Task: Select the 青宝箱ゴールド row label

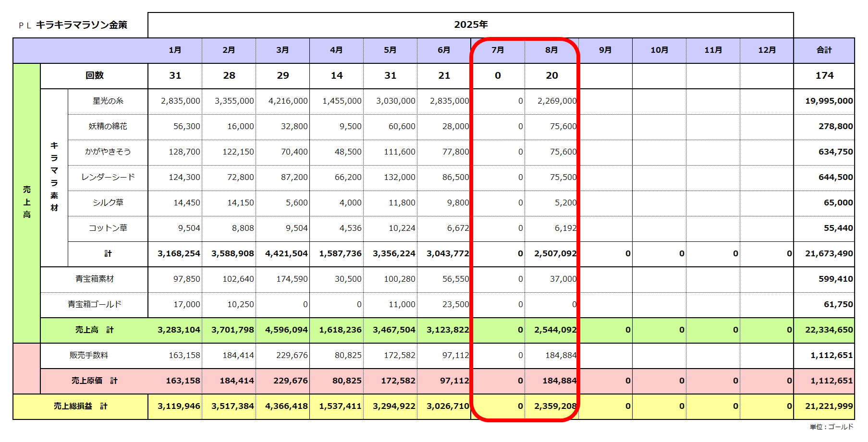Action: pos(94,305)
